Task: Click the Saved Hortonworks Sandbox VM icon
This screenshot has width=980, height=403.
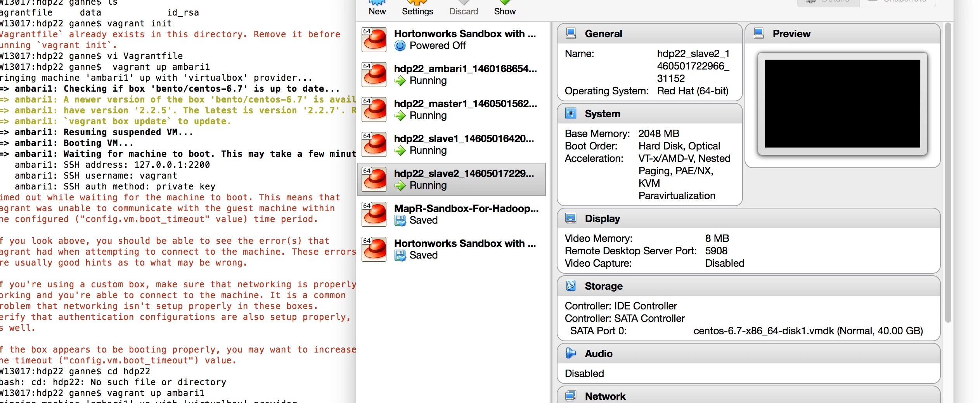Action: tap(374, 249)
